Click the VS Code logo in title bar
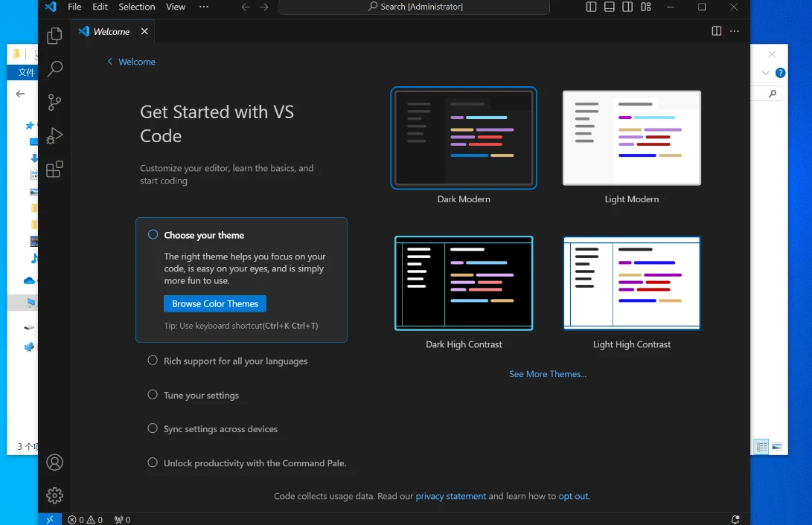 50,7
